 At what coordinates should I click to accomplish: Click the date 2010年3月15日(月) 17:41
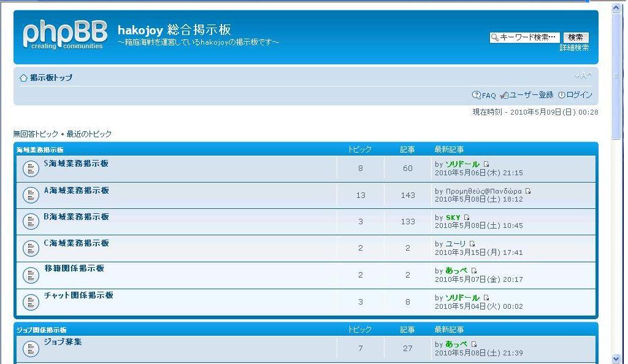tap(479, 252)
